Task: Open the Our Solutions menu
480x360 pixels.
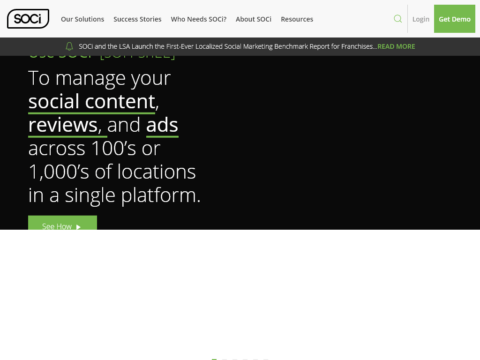Action: 82,19
